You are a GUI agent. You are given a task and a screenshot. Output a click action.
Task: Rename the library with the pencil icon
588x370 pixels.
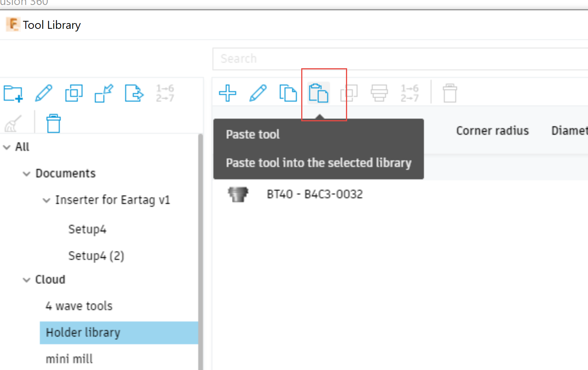[44, 93]
